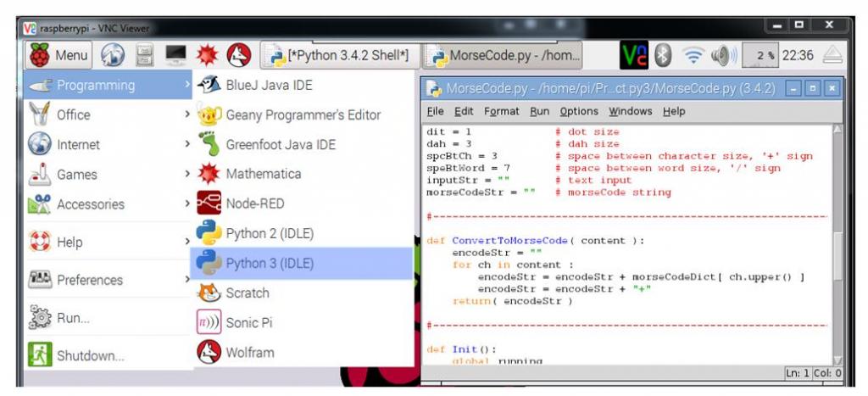Click the eject icon in the panel

tap(832, 55)
